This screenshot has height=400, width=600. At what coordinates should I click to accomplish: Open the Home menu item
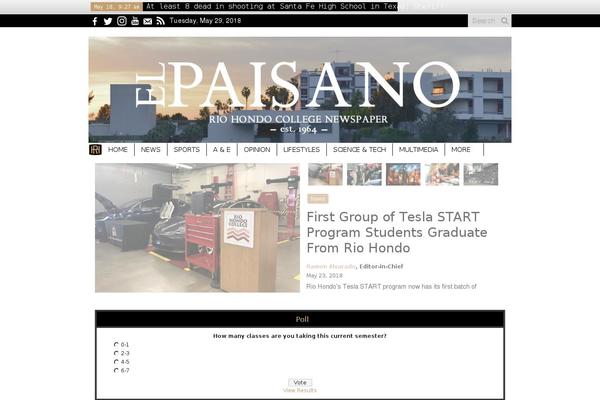pyautogui.click(x=118, y=150)
